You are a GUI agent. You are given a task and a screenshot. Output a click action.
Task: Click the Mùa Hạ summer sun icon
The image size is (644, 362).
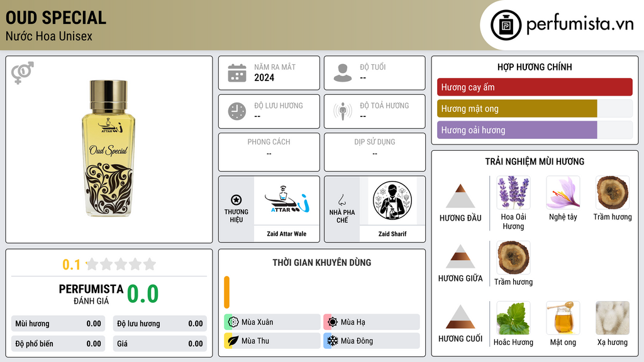pos(333,322)
